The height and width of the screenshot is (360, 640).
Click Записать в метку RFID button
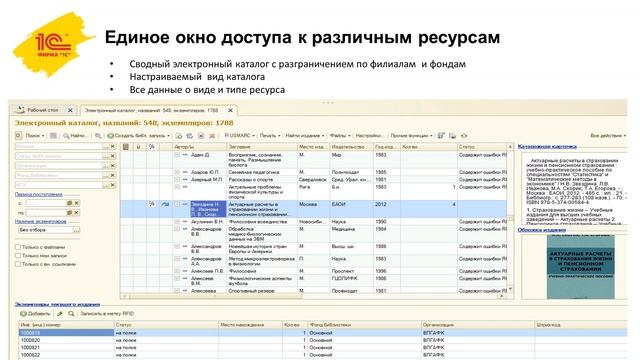tap(107, 313)
